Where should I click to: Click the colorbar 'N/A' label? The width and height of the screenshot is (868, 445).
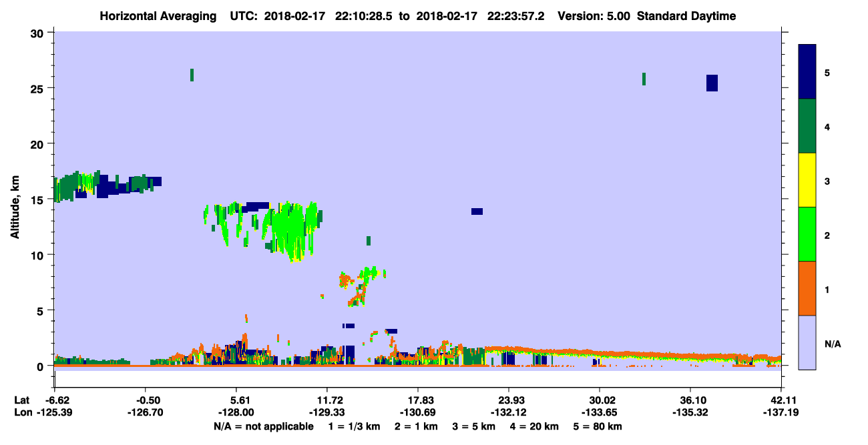tap(832, 344)
